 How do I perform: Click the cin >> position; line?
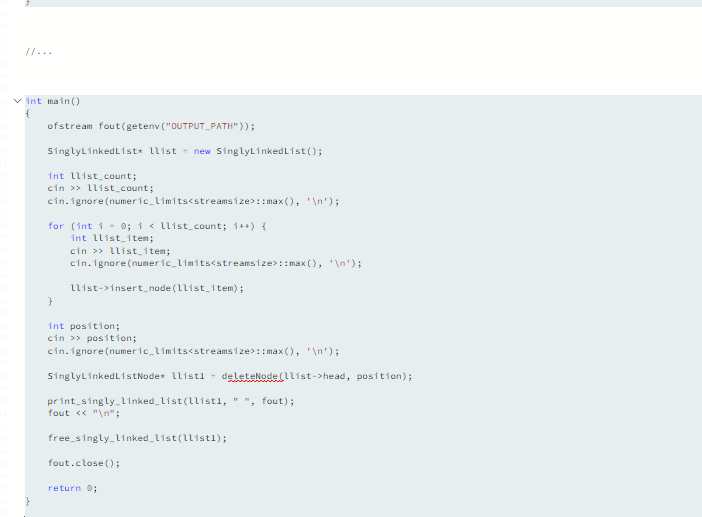(x=92, y=338)
